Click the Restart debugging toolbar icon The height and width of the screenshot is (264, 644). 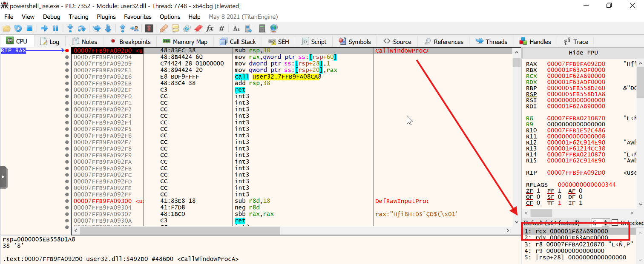point(18,28)
